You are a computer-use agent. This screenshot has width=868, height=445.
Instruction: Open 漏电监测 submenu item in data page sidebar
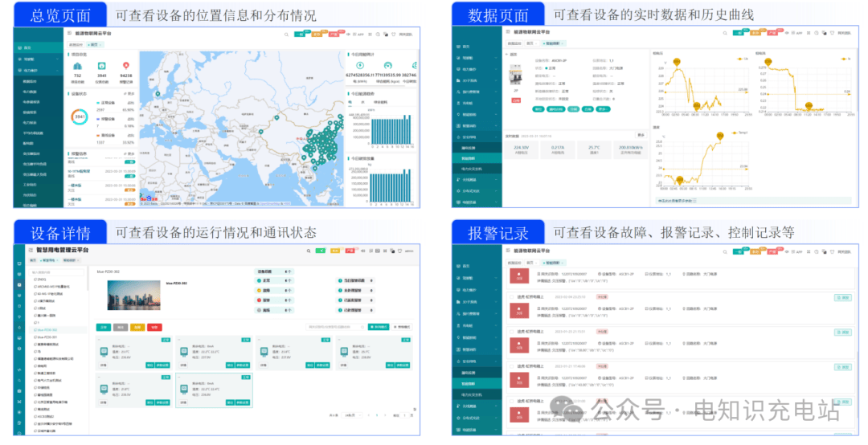477,149
